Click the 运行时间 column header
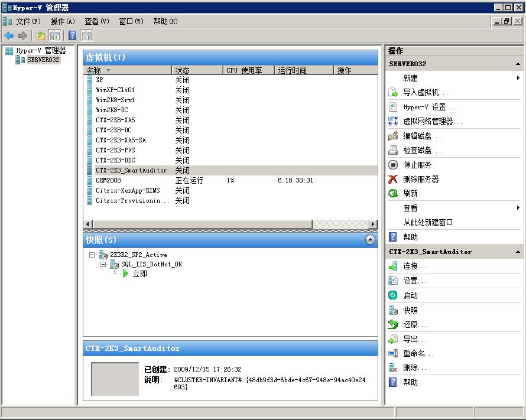 (304, 70)
